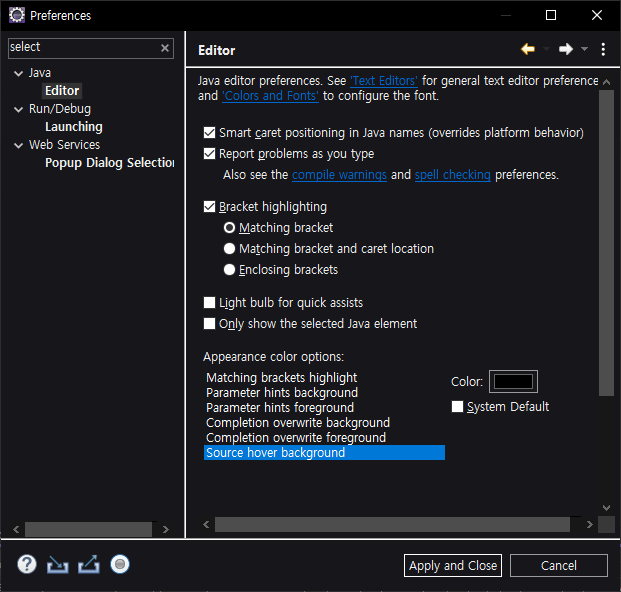621x592 pixels.
Task: Select Popup Dialog Selection tree item
Action: coord(110,163)
